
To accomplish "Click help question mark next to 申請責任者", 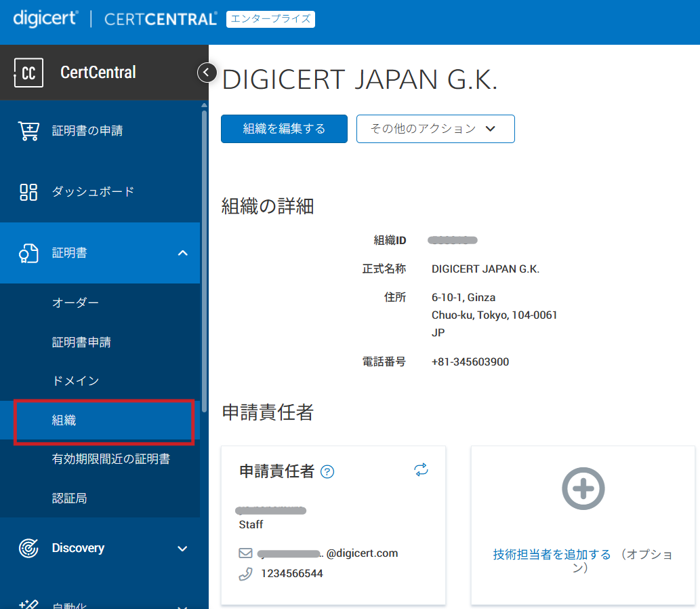I will pos(327,472).
